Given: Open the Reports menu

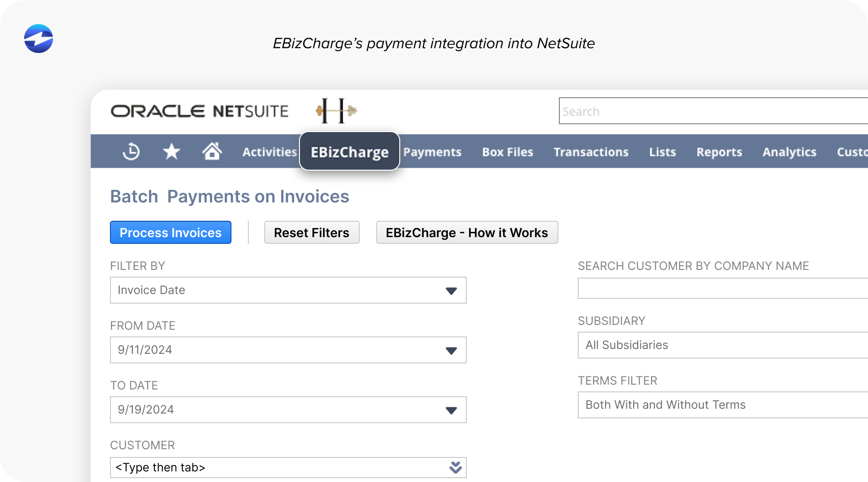Looking at the screenshot, I should 719,152.
